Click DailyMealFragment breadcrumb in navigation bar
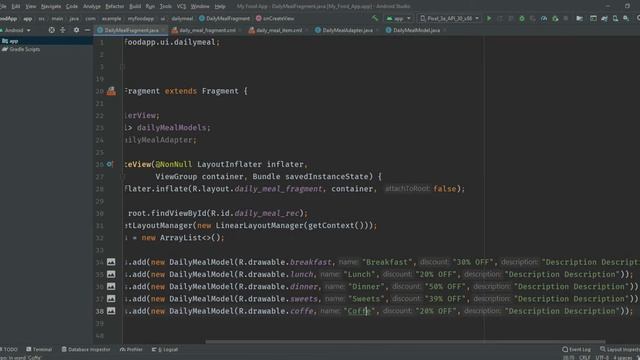The width and height of the screenshot is (640, 360). coord(224,18)
